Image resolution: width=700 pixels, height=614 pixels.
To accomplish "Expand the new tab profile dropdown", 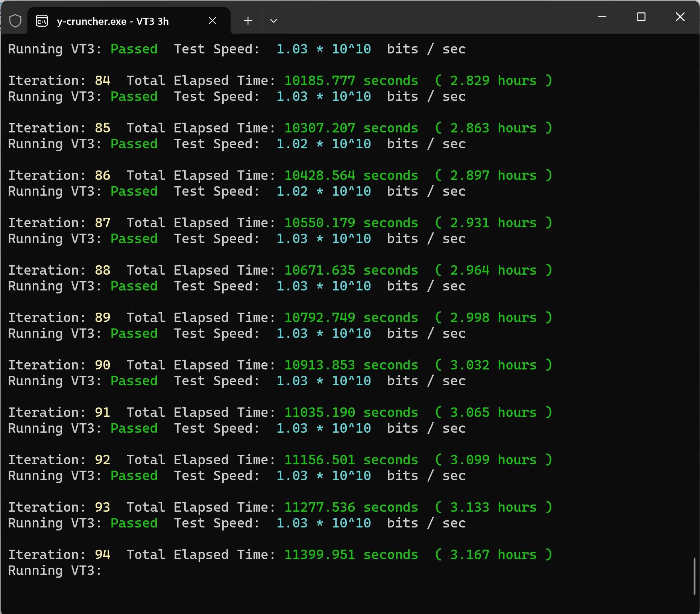I will pos(274,21).
